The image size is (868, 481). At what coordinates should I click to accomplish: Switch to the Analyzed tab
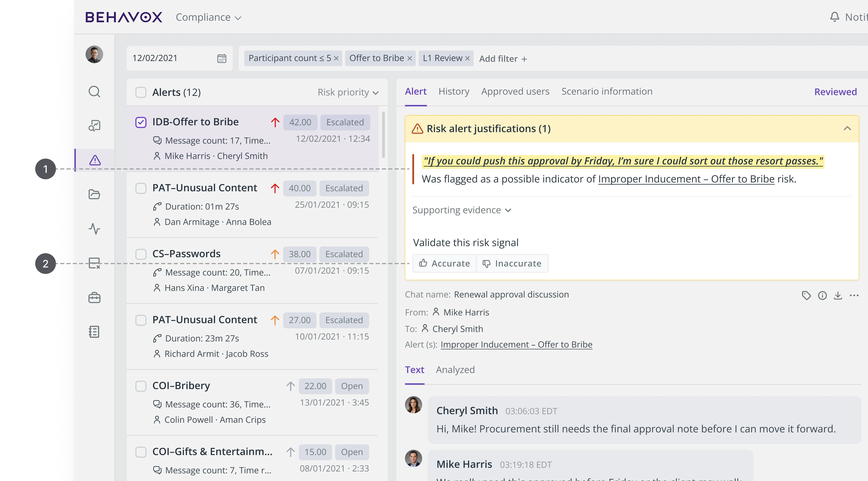click(x=455, y=370)
